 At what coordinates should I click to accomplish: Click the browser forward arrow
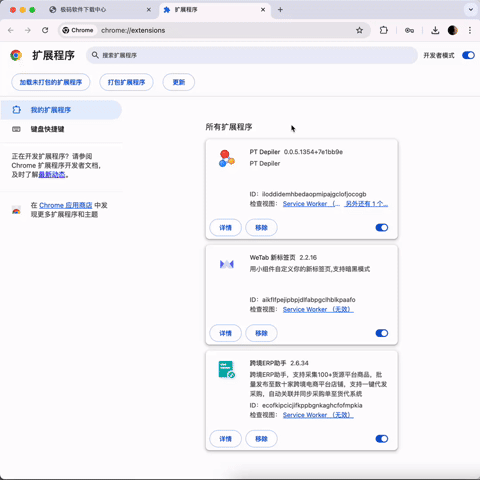[28, 30]
